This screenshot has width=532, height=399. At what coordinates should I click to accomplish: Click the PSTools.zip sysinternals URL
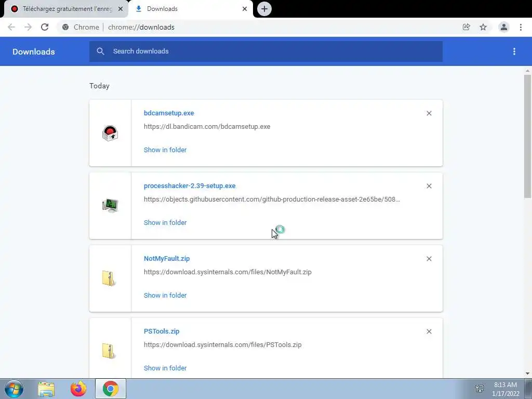[x=222, y=345]
